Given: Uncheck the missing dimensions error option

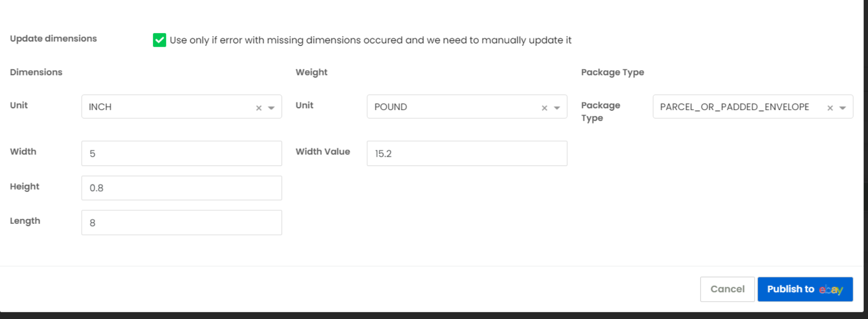Looking at the screenshot, I should point(159,41).
